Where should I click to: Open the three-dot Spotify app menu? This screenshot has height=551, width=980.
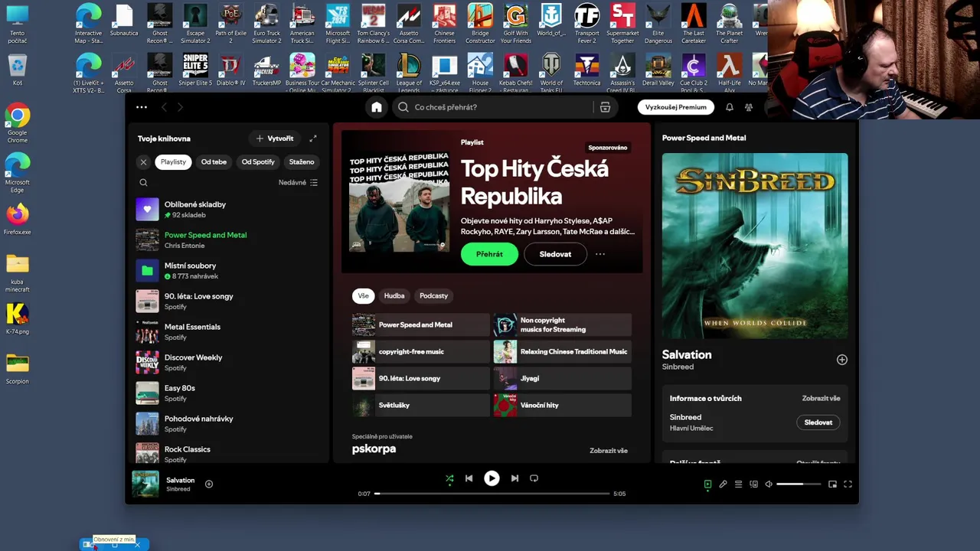point(142,107)
